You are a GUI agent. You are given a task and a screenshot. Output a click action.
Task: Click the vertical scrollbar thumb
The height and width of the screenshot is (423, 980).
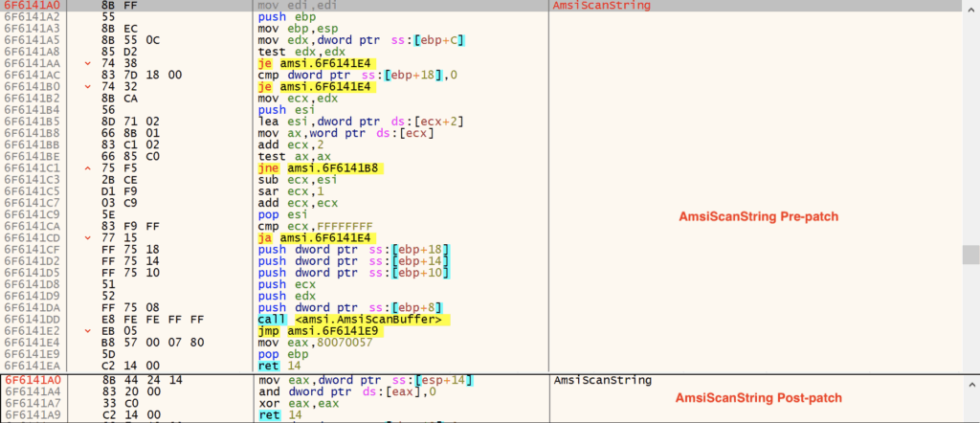click(969, 253)
